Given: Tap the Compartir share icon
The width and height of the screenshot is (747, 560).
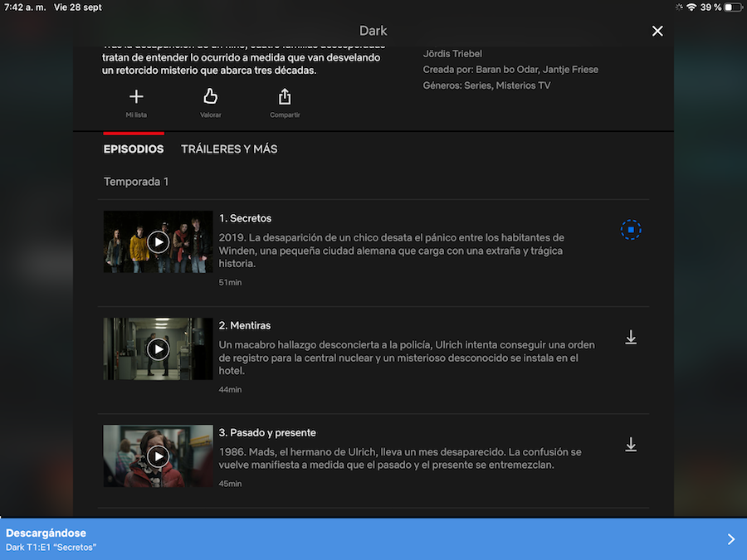Looking at the screenshot, I should [285, 98].
